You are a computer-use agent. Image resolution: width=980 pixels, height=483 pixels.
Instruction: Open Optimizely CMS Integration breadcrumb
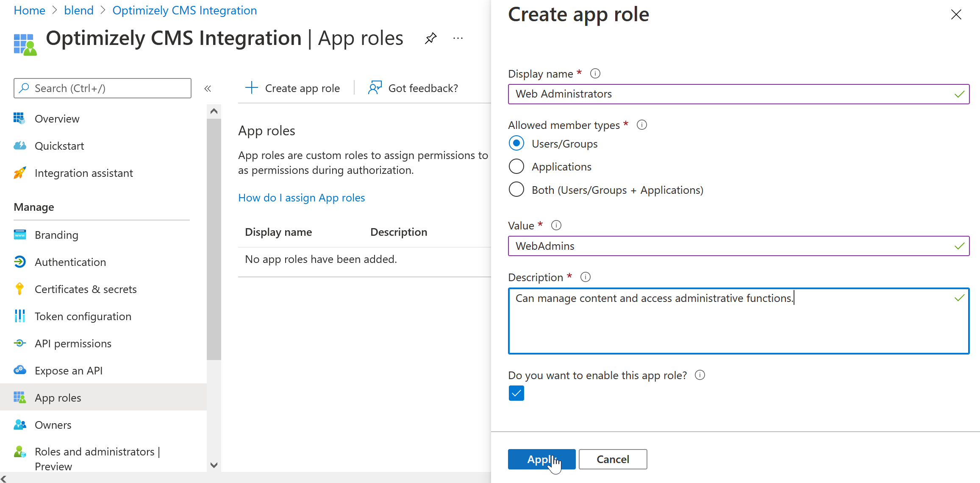pyautogui.click(x=184, y=10)
